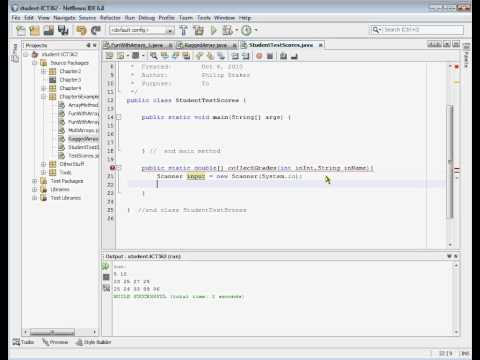Click the red error stripe mark in editor
Image resolution: width=480 pixels, height=360 pixels.
point(456,170)
